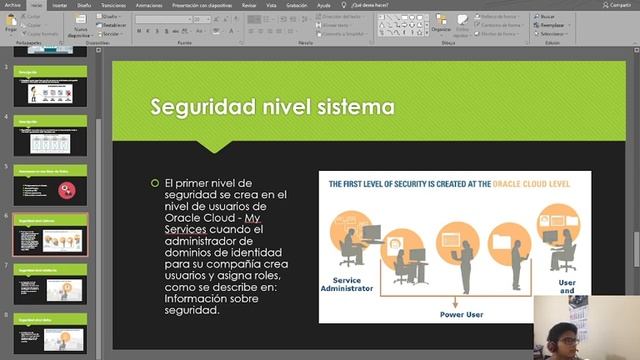Screen dimensions: 640x360
Task: Open the Transiciones tab
Action: click(113, 5)
